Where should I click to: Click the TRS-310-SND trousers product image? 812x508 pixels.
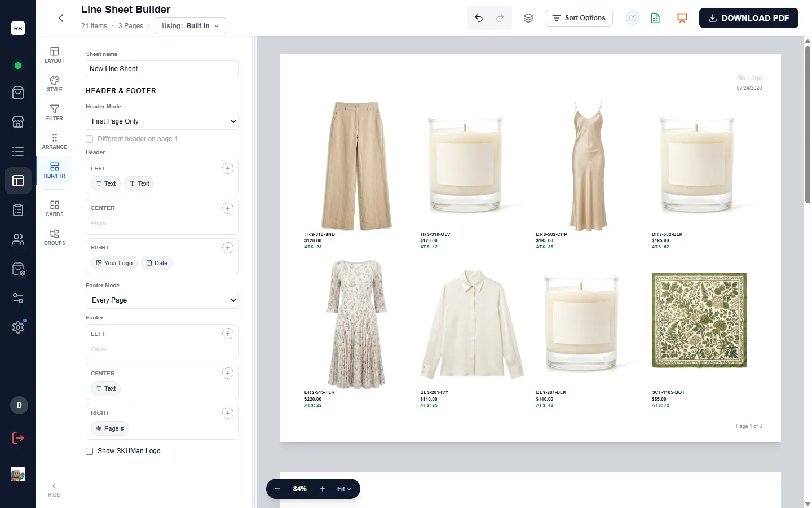click(356, 166)
